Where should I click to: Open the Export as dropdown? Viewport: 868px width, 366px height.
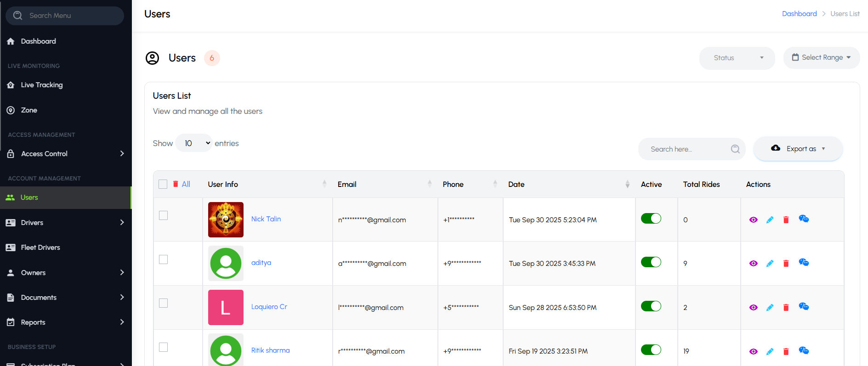(798, 149)
